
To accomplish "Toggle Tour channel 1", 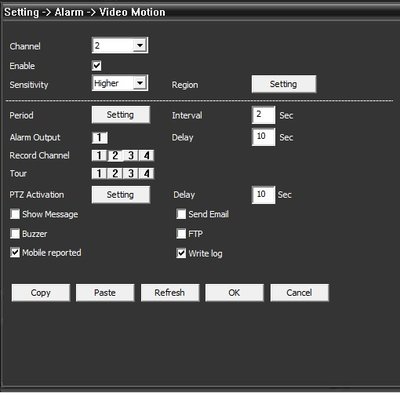I will click(99, 173).
